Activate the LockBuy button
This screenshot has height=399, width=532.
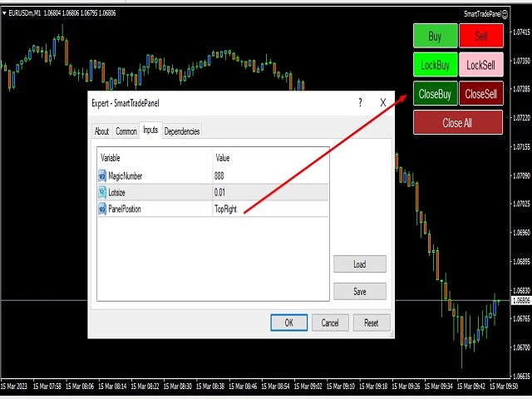[x=436, y=65]
